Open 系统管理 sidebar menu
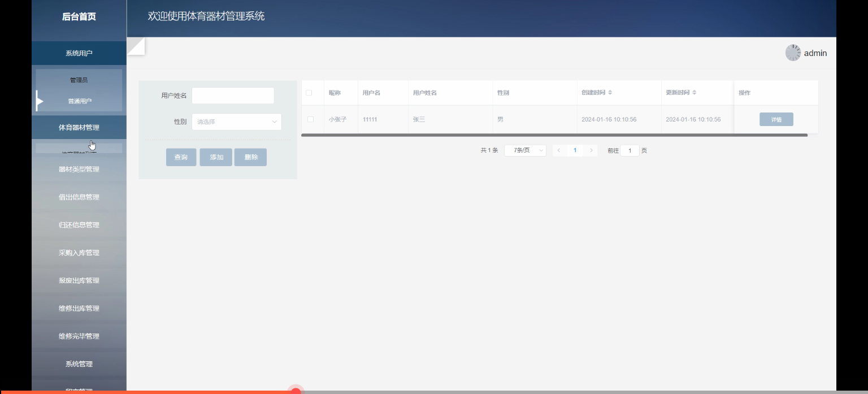Screen dimensions: 868x394 click(x=79, y=364)
